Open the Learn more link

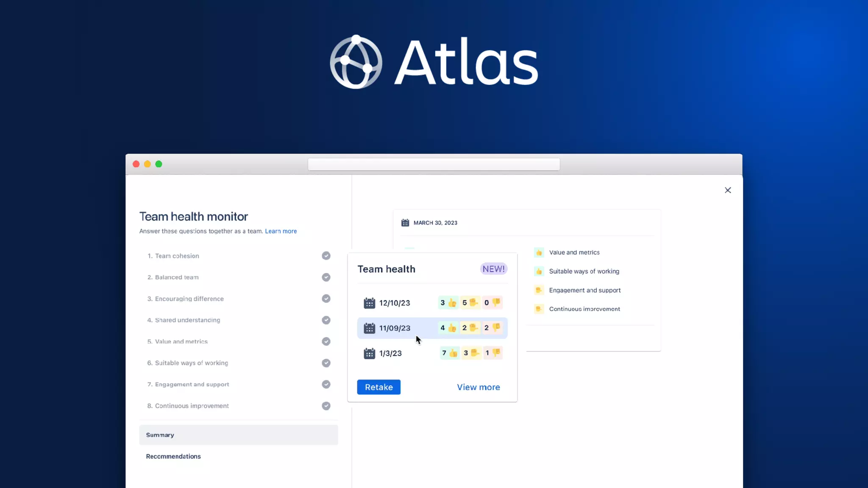[x=281, y=231]
